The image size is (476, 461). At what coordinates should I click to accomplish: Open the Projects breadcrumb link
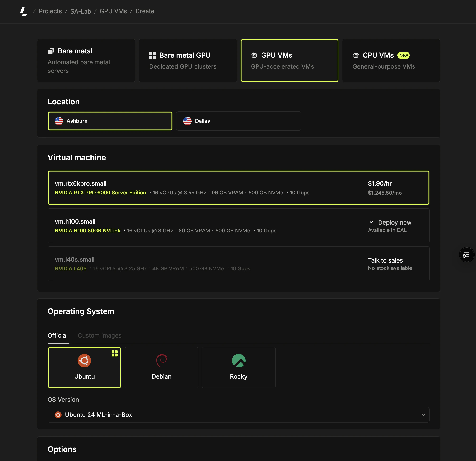point(50,11)
